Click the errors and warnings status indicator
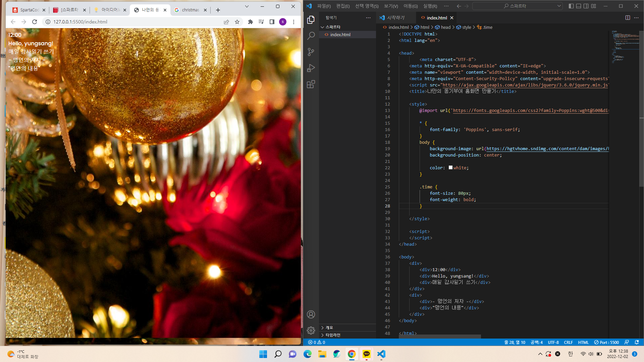The image size is (644, 362). (317, 342)
